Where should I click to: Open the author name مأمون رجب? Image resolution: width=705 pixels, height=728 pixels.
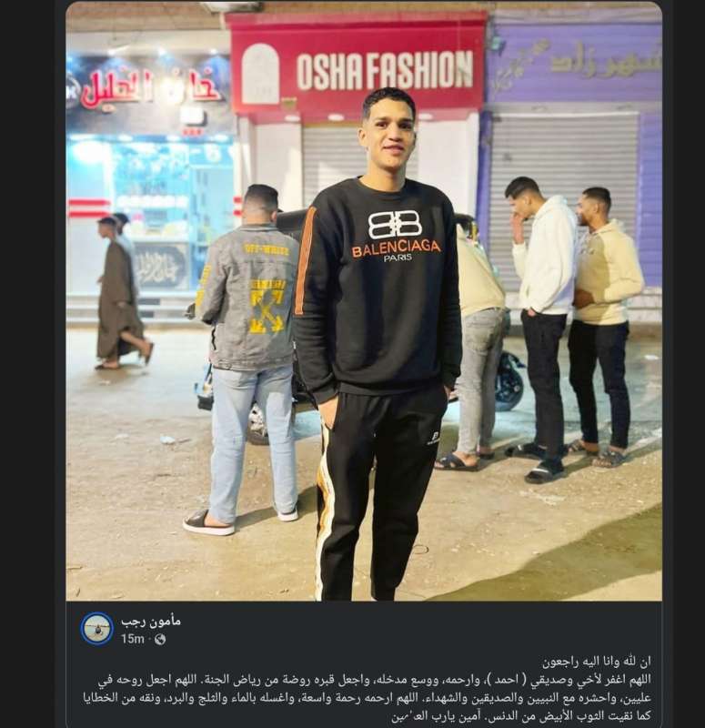click(x=151, y=621)
